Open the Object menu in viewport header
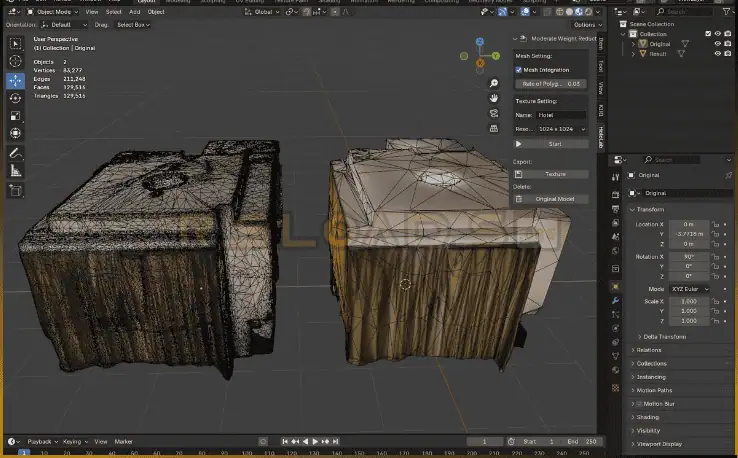 coord(156,12)
